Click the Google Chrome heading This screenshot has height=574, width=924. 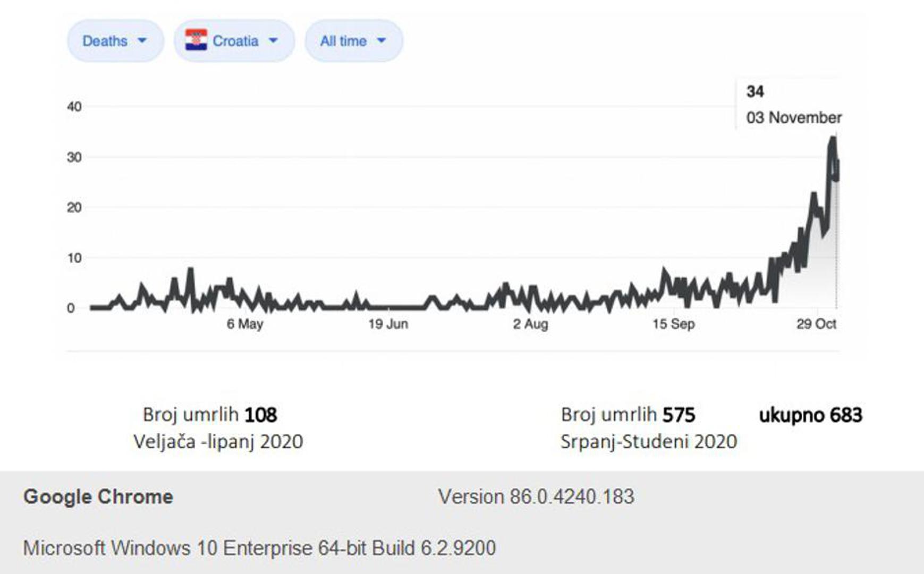[98, 496]
